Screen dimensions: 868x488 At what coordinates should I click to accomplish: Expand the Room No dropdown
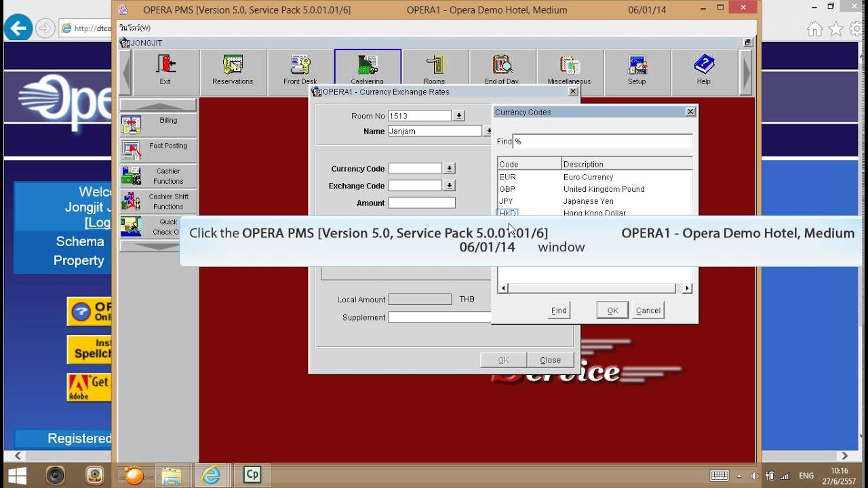click(x=459, y=116)
